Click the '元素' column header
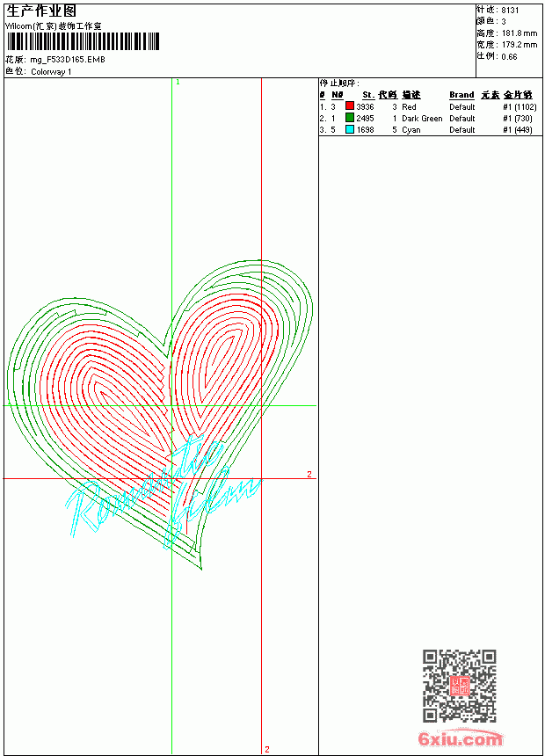545x756 pixels. (490, 95)
